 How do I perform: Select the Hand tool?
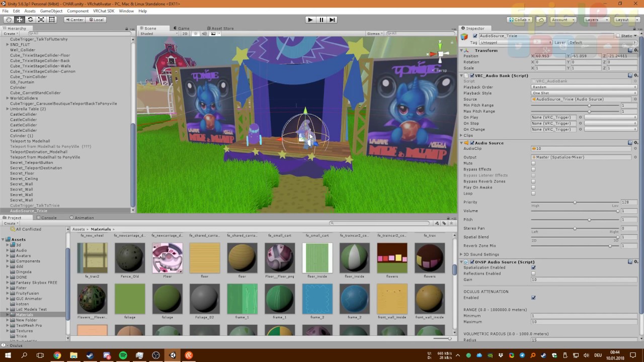point(9,20)
